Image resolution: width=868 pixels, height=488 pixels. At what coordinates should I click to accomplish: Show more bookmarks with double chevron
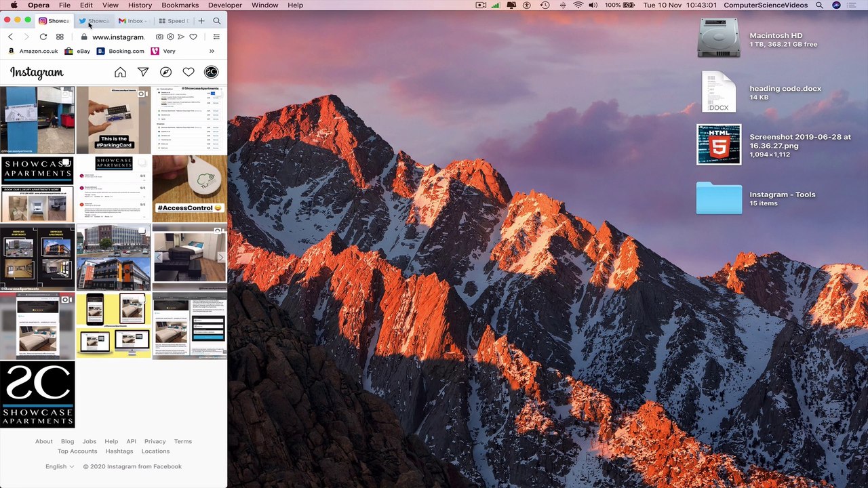point(212,51)
